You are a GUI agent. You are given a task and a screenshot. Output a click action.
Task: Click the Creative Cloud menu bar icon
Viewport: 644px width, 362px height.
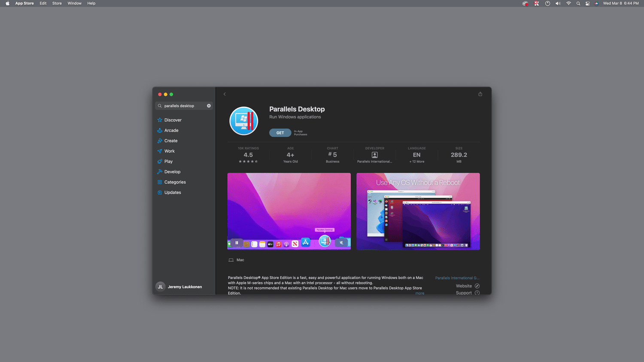[x=525, y=3]
